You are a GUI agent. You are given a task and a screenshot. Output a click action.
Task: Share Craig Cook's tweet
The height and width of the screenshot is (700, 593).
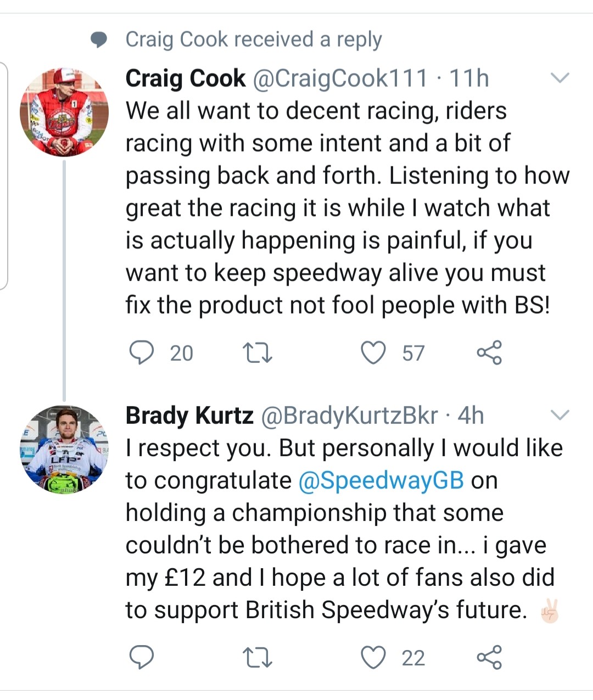pyautogui.click(x=489, y=352)
